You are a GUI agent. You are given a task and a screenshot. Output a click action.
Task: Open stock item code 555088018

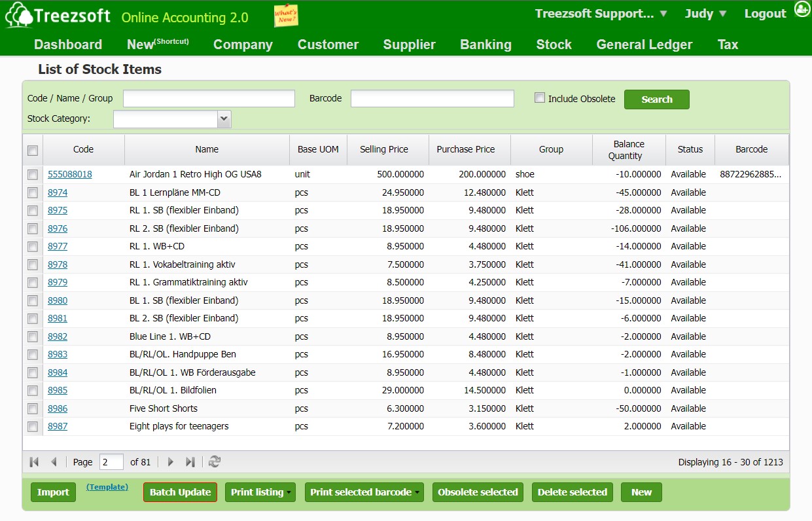pyautogui.click(x=70, y=175)
